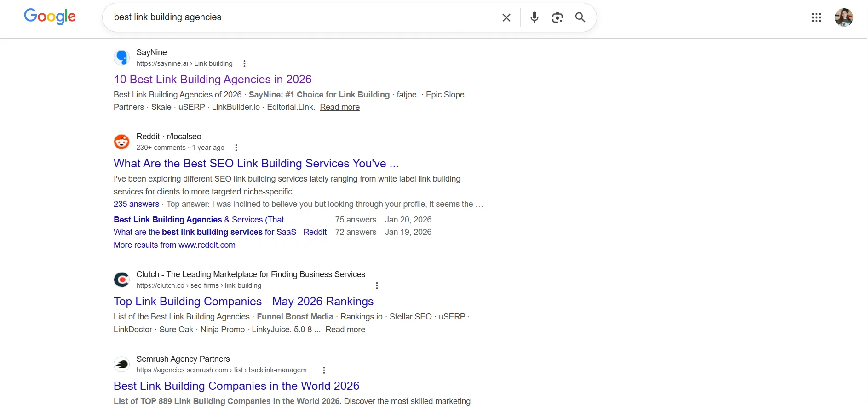Click the 'Jan 19, 2026' date
Viewport: 868px width, 410px height.
pos(408,232)
